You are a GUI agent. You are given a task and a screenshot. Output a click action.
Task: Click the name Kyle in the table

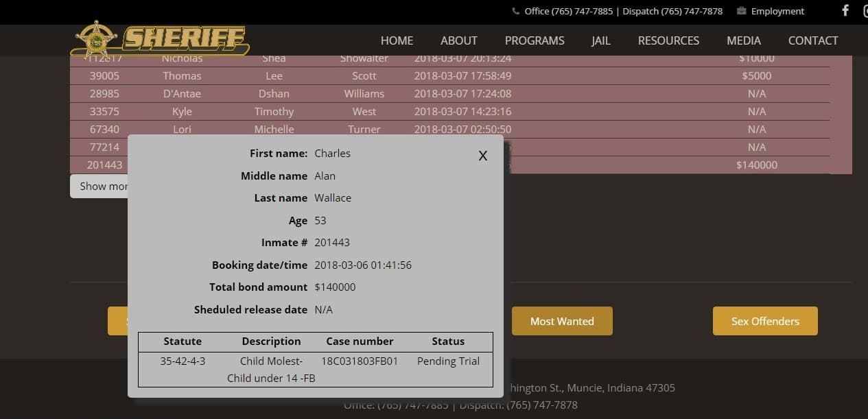(x=182, y=111)
